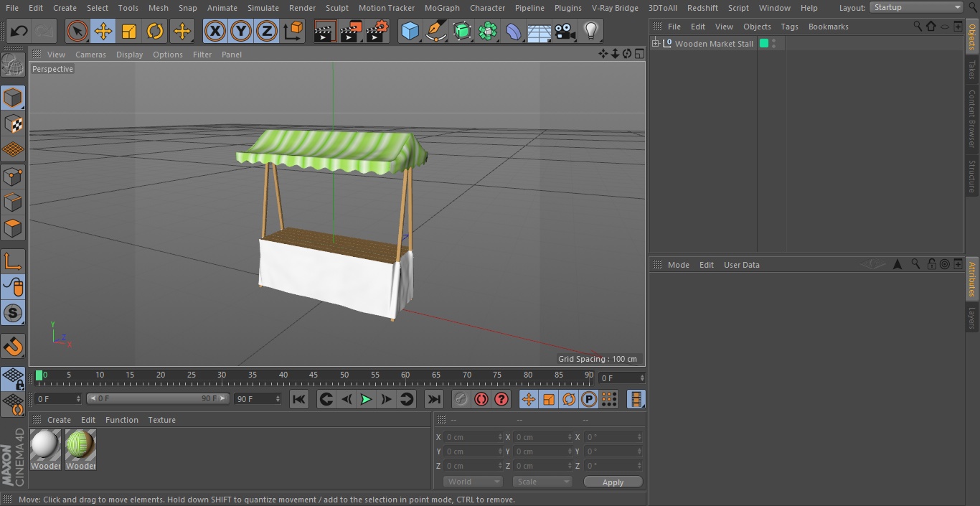Image resolution: width=980 pixels, height=506 pixels.
Task: Click the Apply button
Action: pos(613,482)
